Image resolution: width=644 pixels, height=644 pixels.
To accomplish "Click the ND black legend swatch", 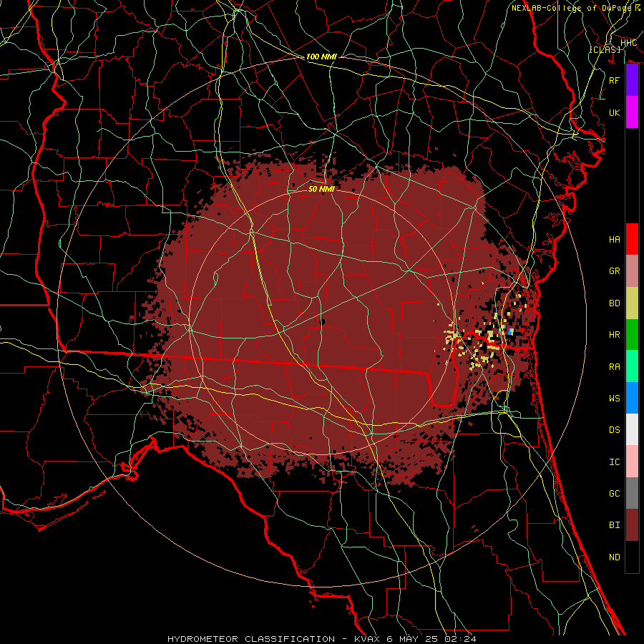I will (632, 557).
